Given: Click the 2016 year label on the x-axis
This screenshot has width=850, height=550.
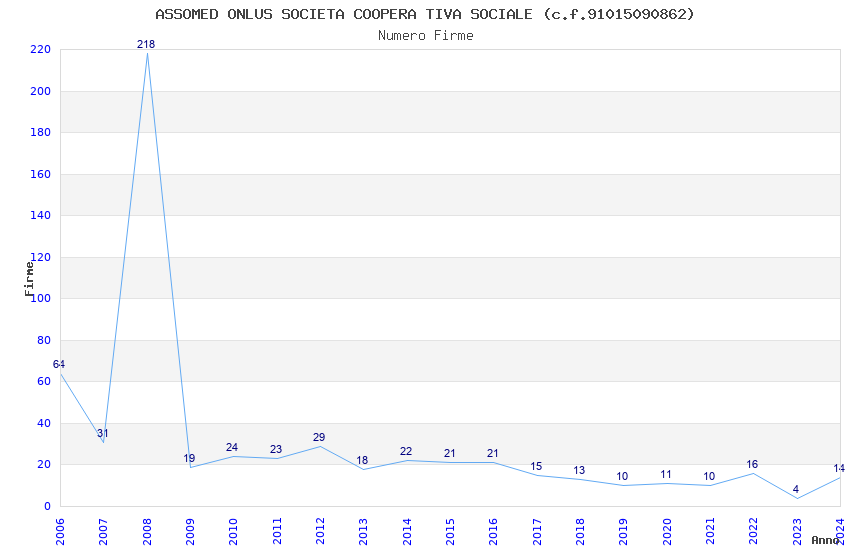Looking at the screenshot, I should click(494, 532).
